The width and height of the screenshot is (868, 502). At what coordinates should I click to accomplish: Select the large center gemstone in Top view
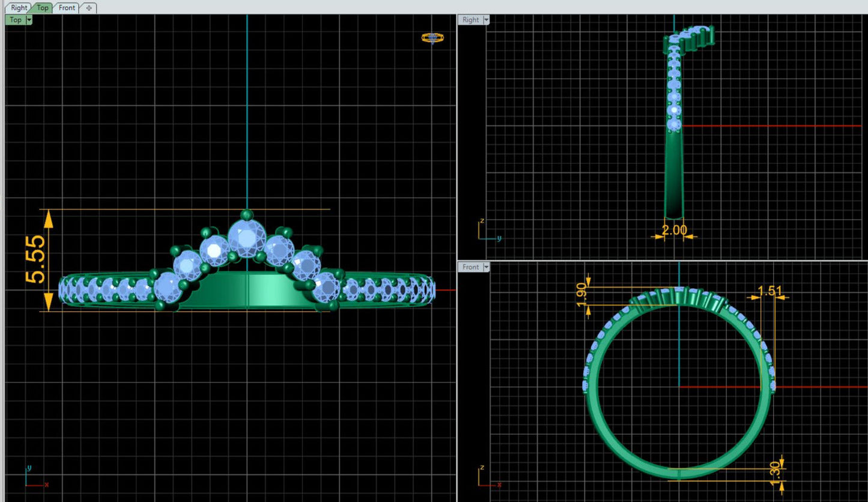tap(246, 237)
